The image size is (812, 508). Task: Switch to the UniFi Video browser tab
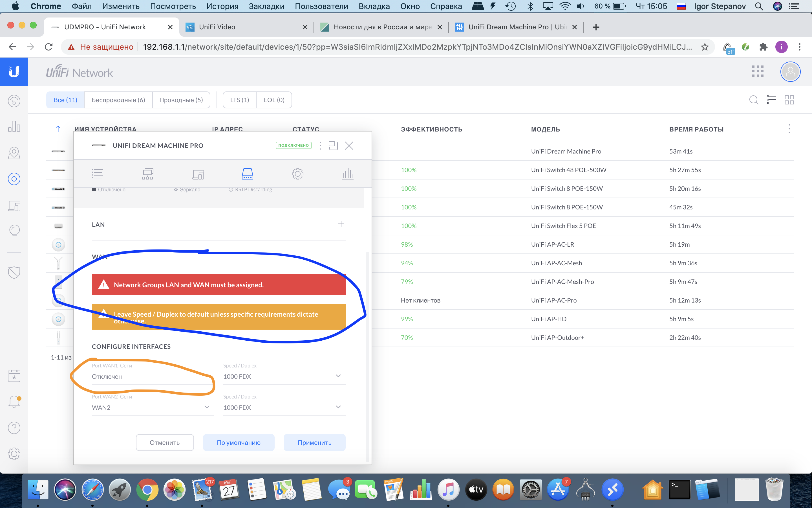246,27
